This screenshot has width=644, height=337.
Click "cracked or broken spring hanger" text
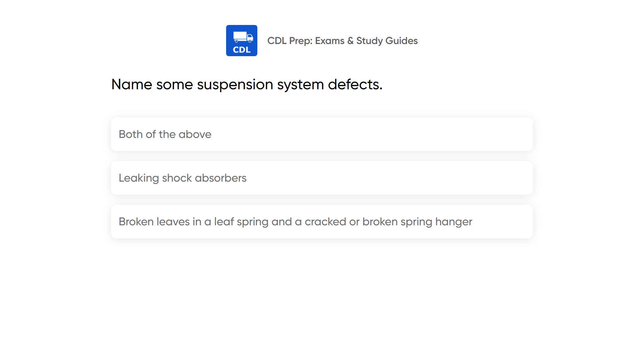pos(388,222)
